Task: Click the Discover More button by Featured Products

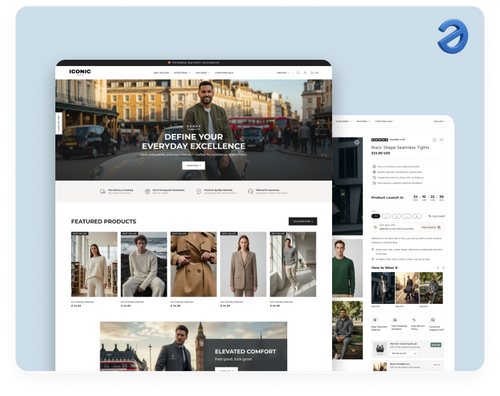Action: click(x=303, y=221)
